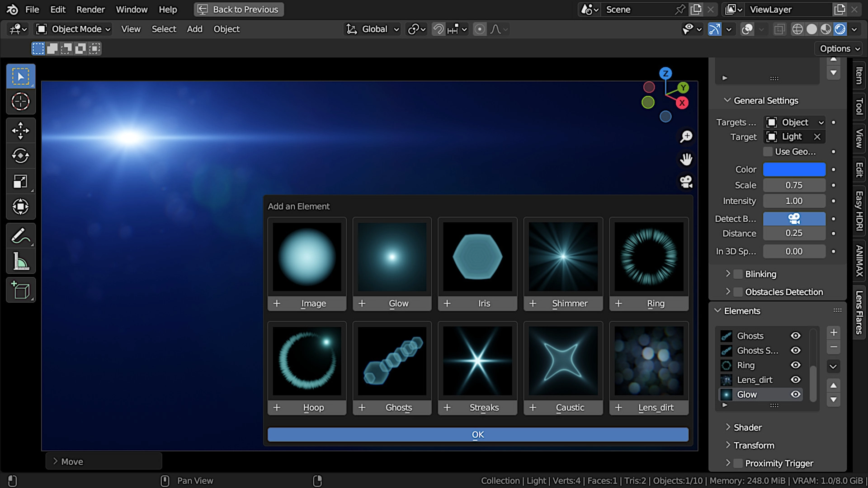Open Targets type Object dropdown

794,122
